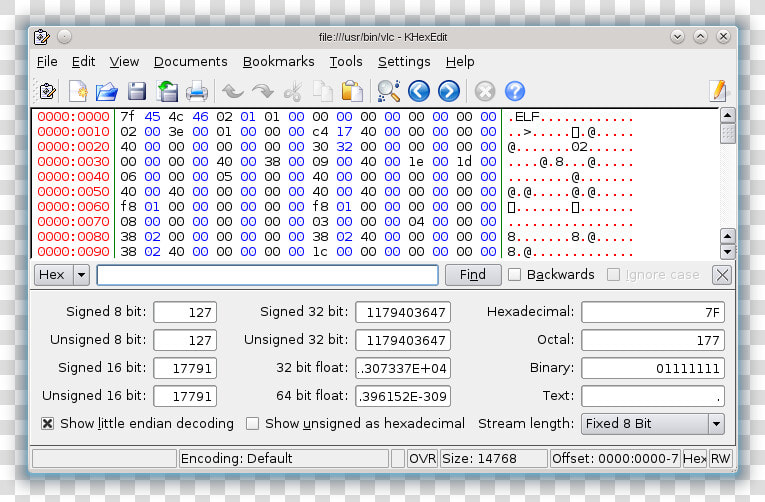Click the 32 bit float value field
765x502 pixels.
click(403, 368)
